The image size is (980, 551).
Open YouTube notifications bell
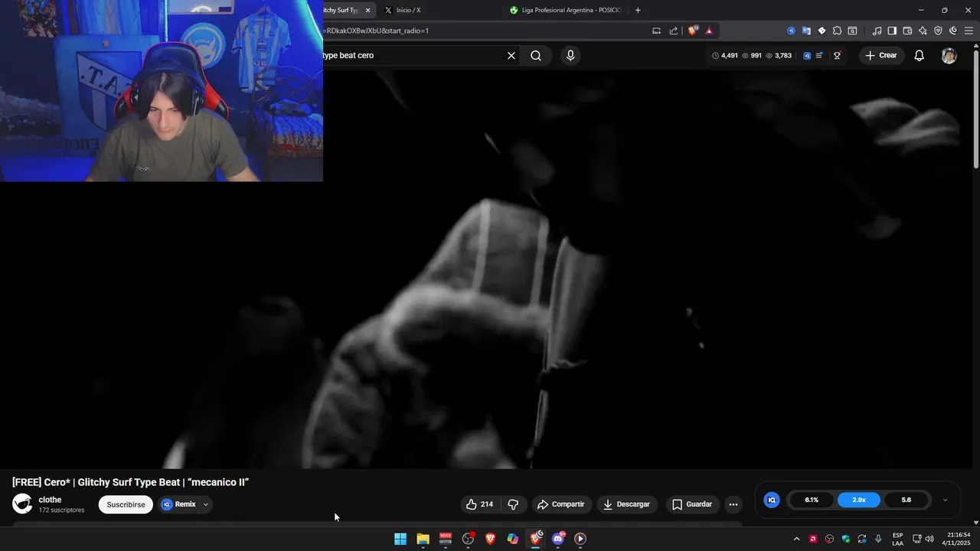(x=920, y=55)
